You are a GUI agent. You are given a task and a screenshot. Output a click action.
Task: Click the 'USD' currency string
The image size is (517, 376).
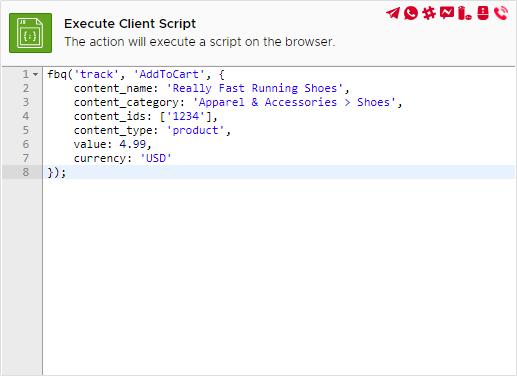156,158
